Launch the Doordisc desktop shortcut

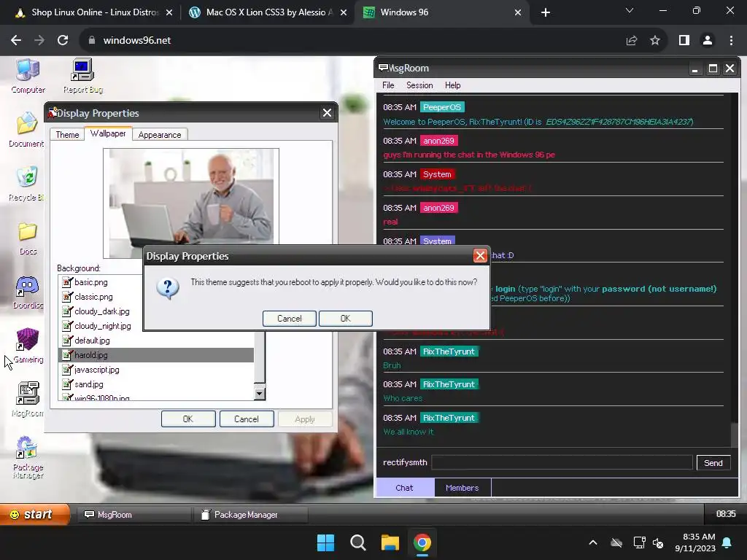28,292
